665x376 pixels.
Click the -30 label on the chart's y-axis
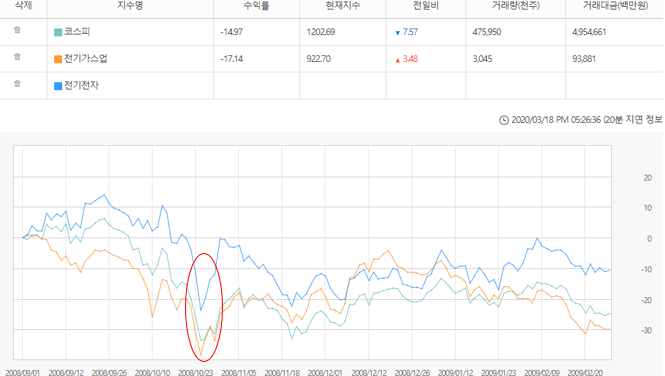point(647,330)
